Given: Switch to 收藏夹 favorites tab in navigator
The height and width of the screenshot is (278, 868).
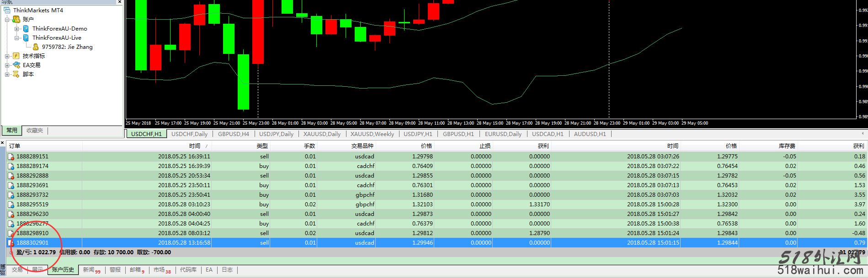Looking at the screenshot, I should 35,131.
